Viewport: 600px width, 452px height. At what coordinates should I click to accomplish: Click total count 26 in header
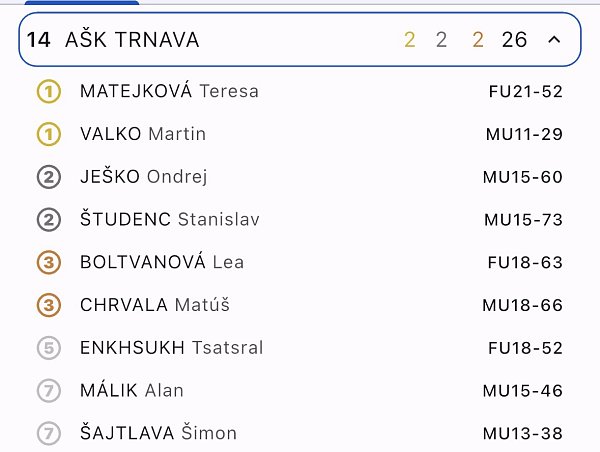click(514, 40)
